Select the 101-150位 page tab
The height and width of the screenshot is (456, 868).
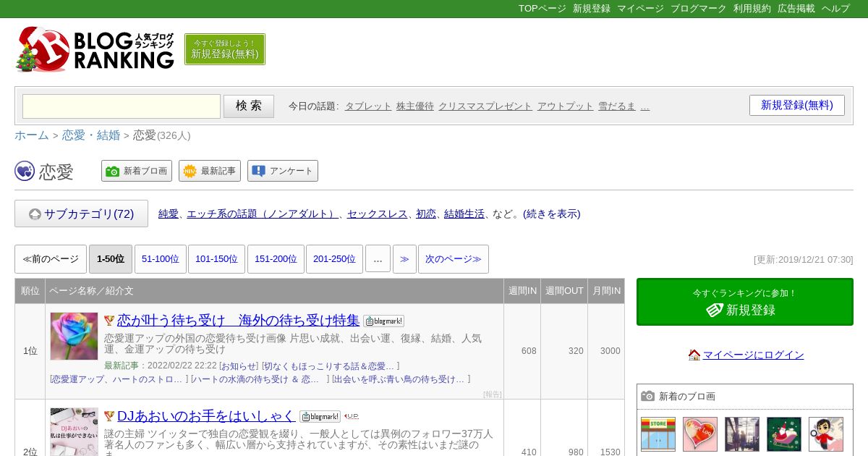point(216,259)
